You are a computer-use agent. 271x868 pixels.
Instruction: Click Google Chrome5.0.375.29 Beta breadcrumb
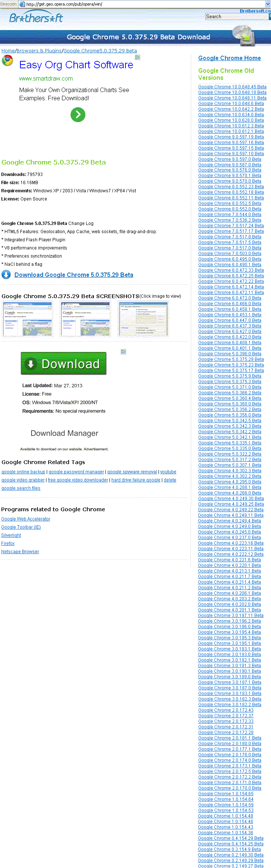(x=100, y=50)
